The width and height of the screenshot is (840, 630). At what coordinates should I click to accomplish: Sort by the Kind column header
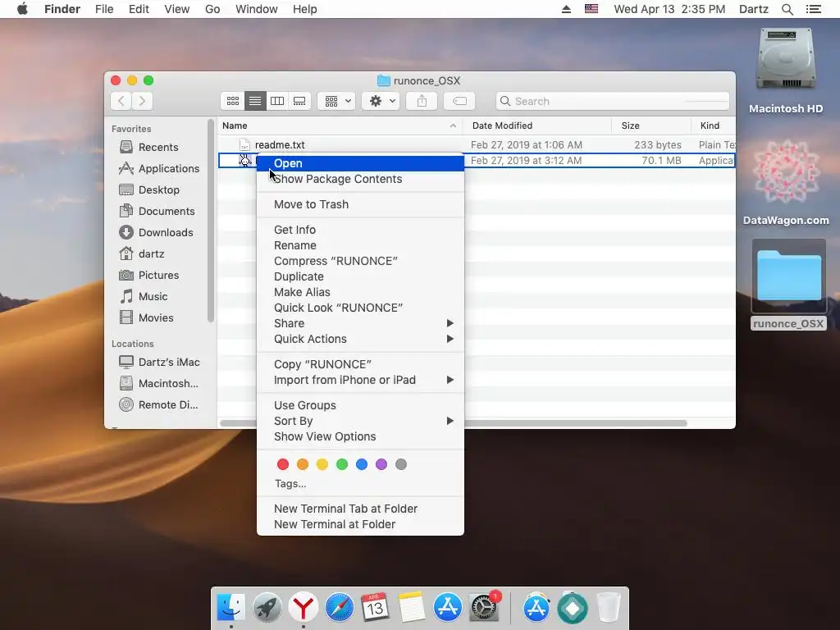pos(713,126)
